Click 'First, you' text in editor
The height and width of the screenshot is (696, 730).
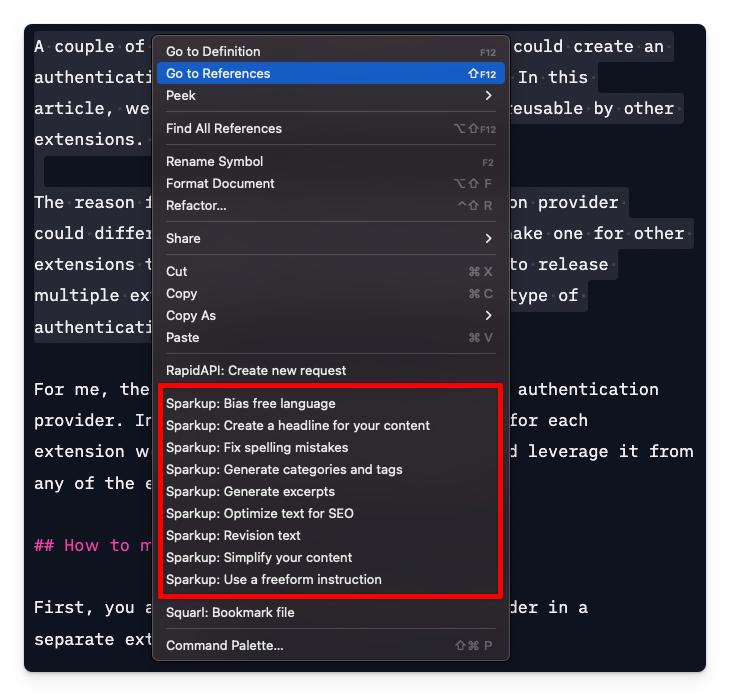pyautogui.click(x=84, y=608)
